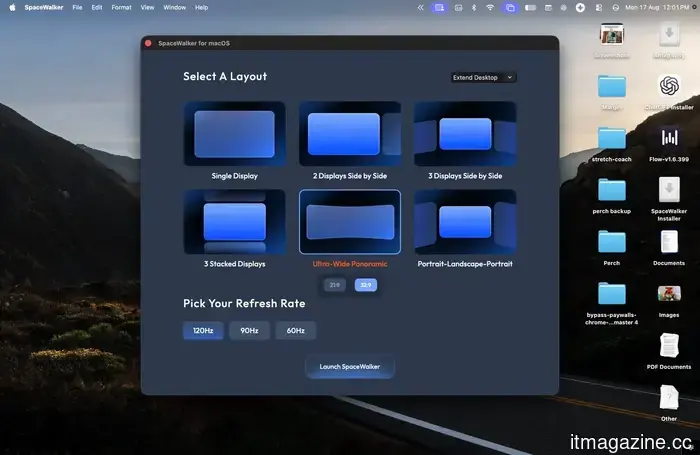Select the PDF Documents stack
This screenshot has height=455, width=700.
[x=669, y=351]
